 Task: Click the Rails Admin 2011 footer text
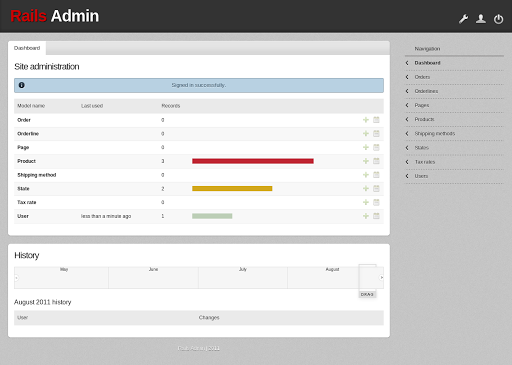pos(199,348)
